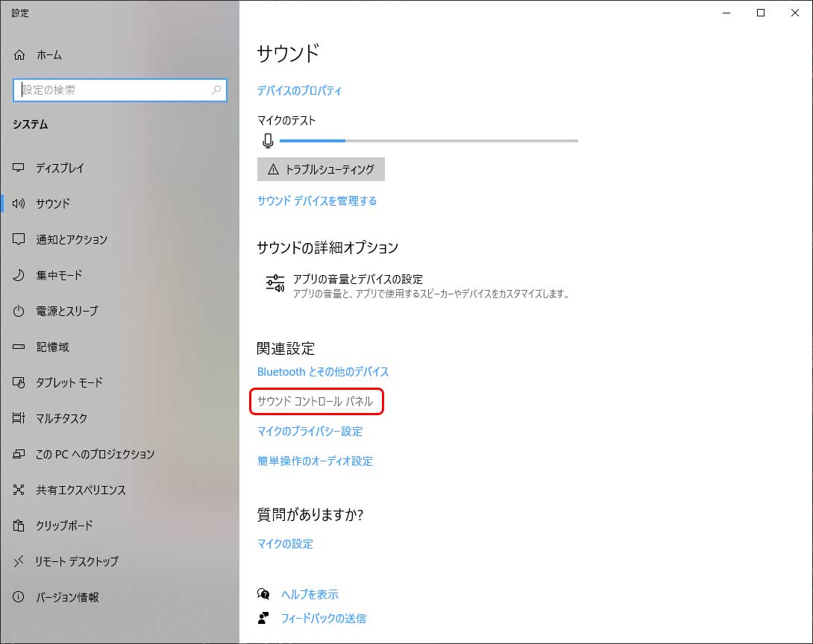Open マルチタスク settings

tap(62, 418)
